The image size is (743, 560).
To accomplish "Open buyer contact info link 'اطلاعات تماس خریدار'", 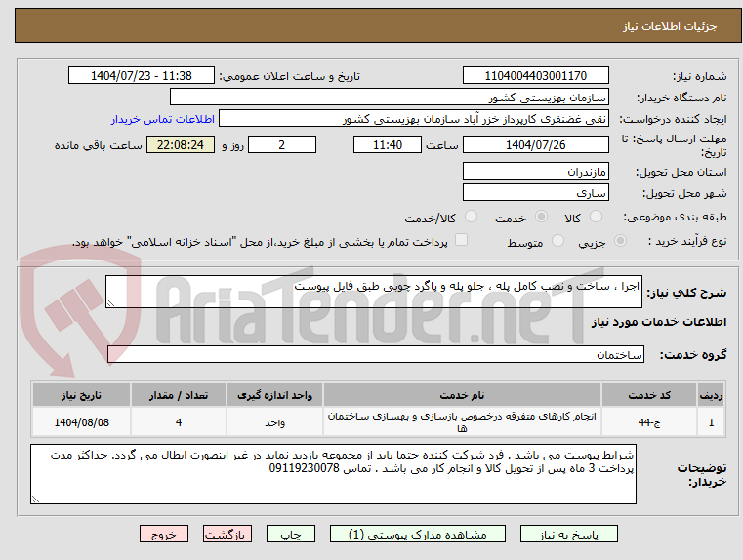I will [x=163, y=119].
